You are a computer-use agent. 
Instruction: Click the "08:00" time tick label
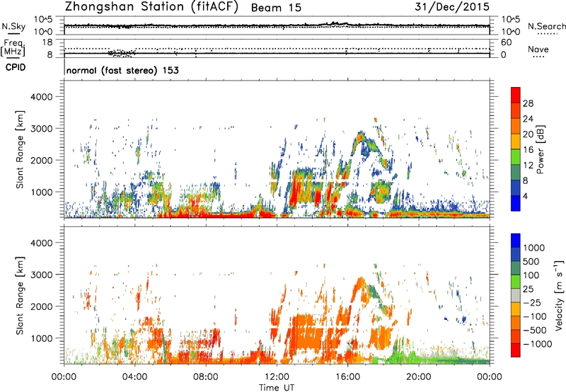coord(206,377)
